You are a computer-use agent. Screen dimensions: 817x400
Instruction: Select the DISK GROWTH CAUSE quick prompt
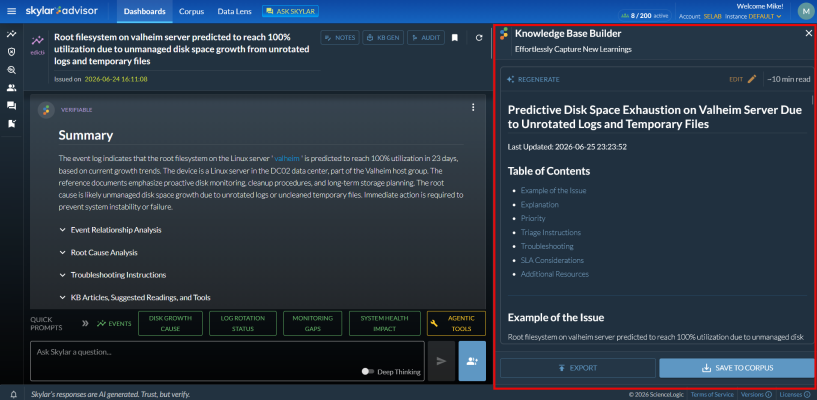click(x=170, y=323)
